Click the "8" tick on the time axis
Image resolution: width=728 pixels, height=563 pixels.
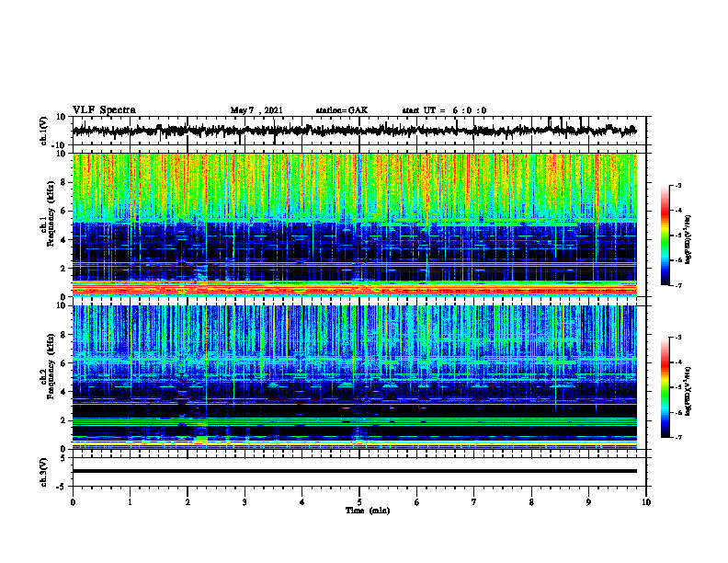click(531, 502)
